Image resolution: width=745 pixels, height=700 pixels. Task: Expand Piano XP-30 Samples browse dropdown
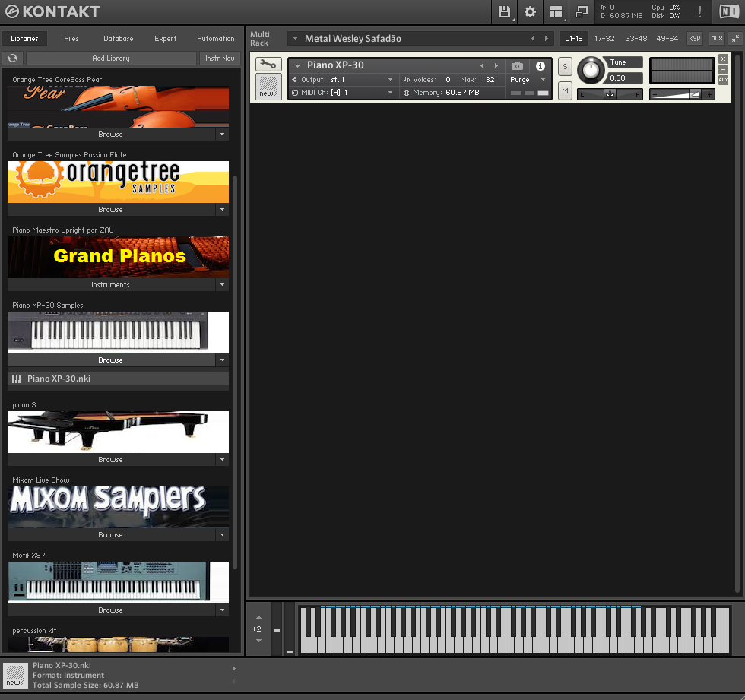(222, 360)
